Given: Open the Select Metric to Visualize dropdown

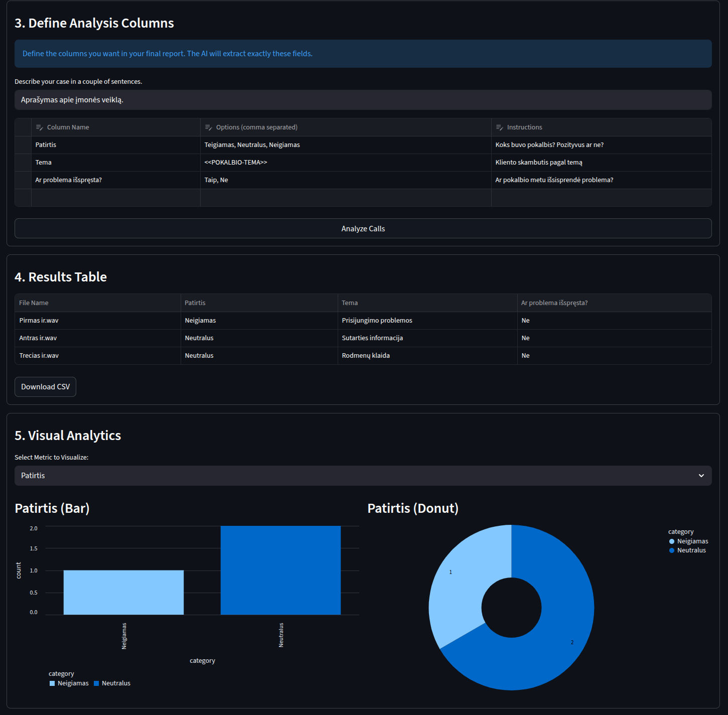Looking at the screenshot, I should [363, 476].
